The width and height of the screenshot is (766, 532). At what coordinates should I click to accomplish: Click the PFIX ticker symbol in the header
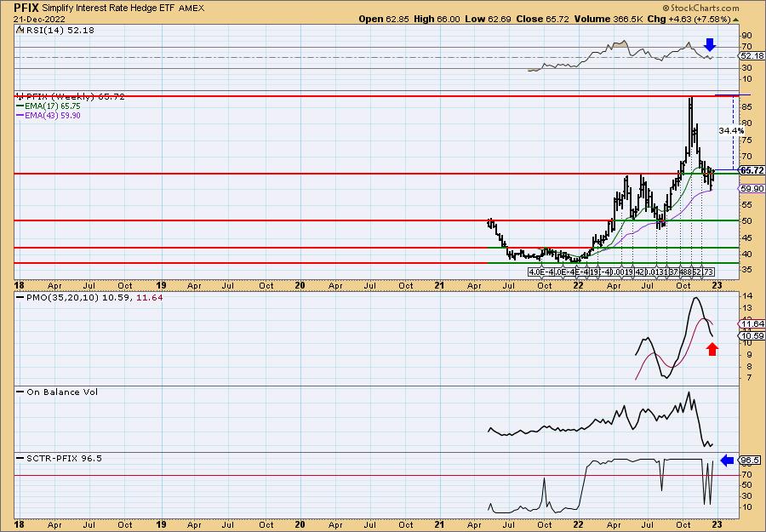coord(26,8)
